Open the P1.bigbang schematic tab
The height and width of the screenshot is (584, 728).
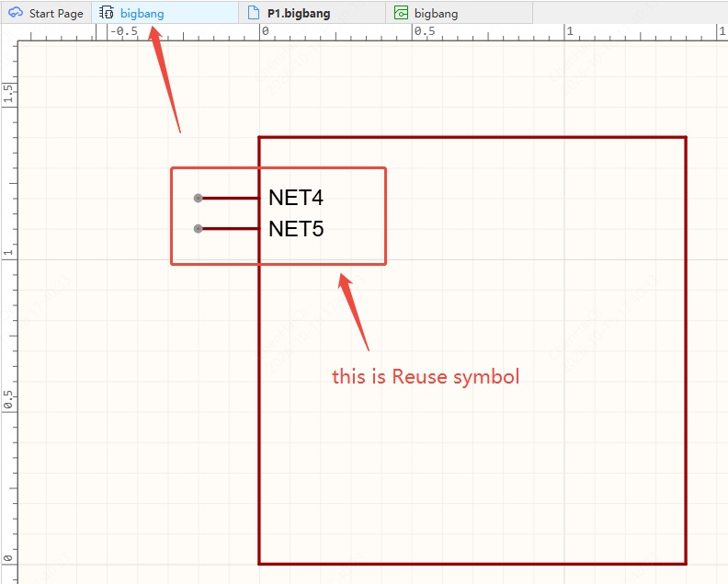[x=312, y=13]
